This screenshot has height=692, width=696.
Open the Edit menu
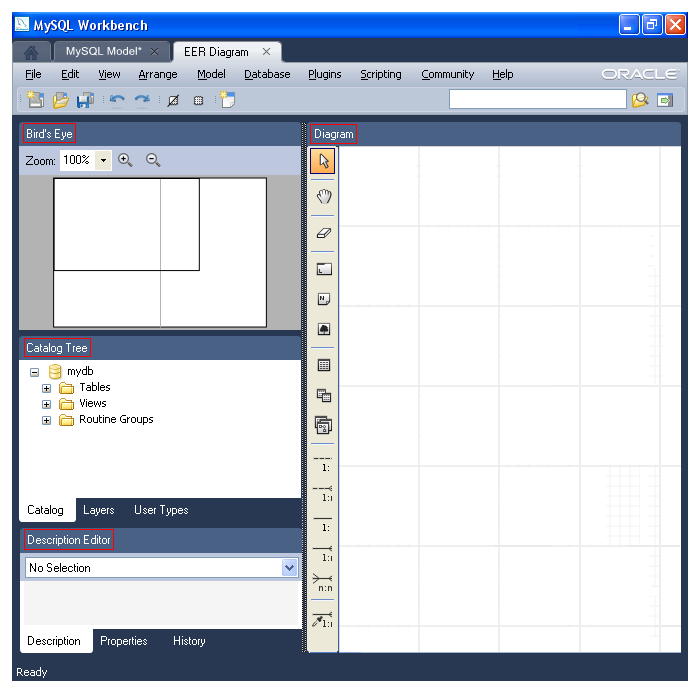click(70, 74)
